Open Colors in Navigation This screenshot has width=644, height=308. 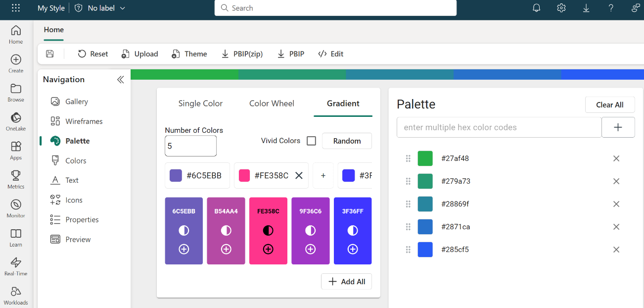pos(69,161)
